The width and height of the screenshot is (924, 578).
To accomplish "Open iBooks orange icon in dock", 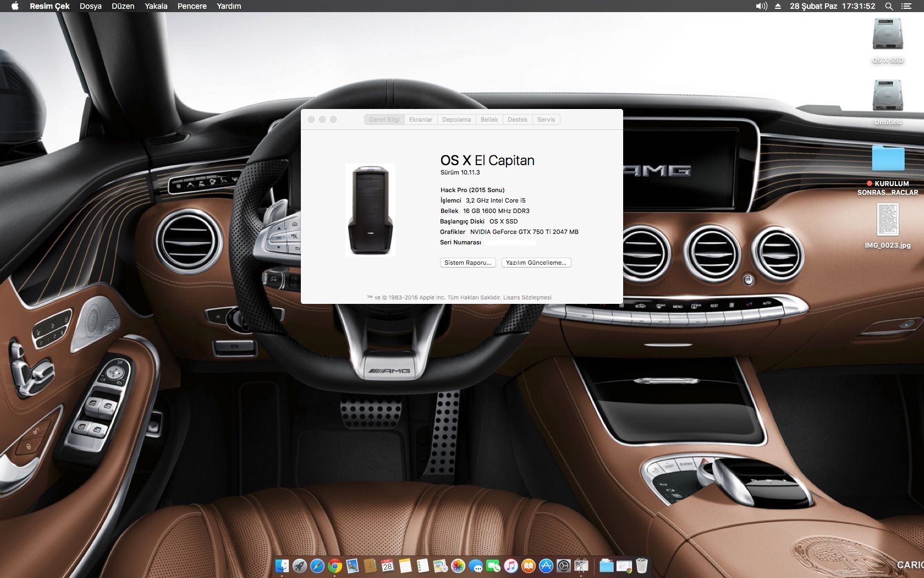I will coord(529,565).
